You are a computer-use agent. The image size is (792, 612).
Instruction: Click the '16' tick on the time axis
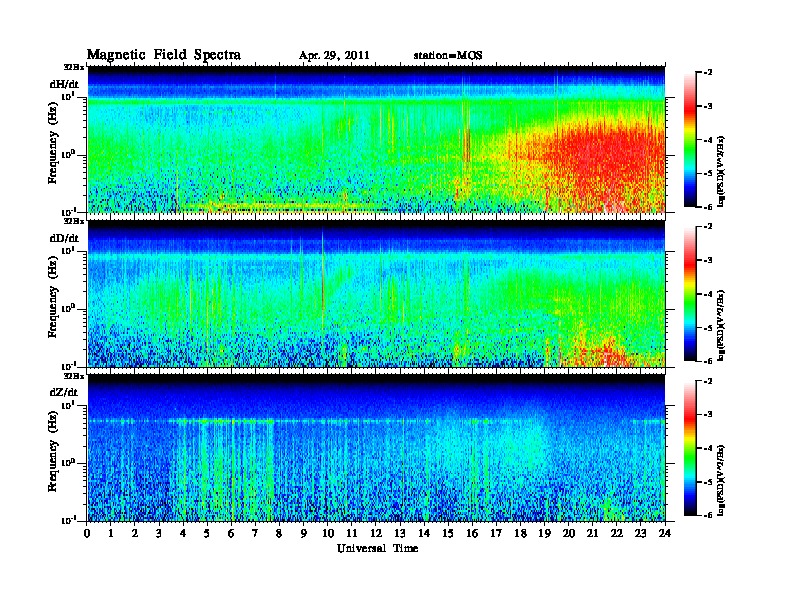point(472,533)
